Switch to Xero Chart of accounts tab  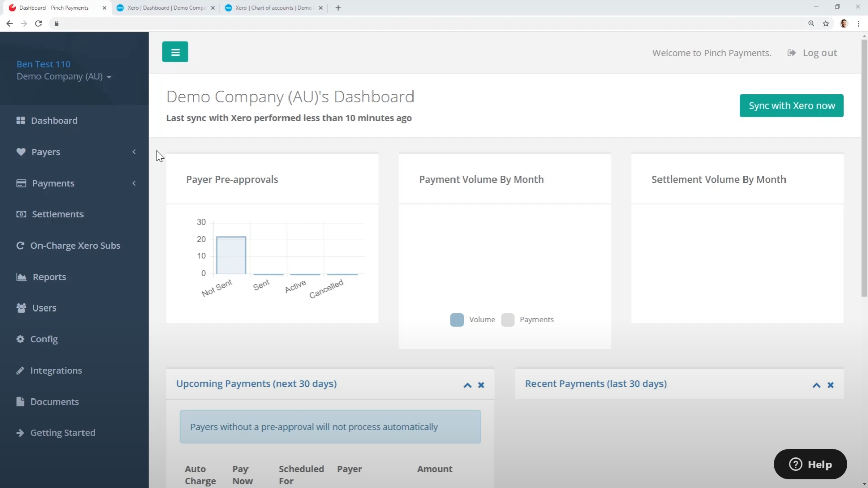pos(274,8)
